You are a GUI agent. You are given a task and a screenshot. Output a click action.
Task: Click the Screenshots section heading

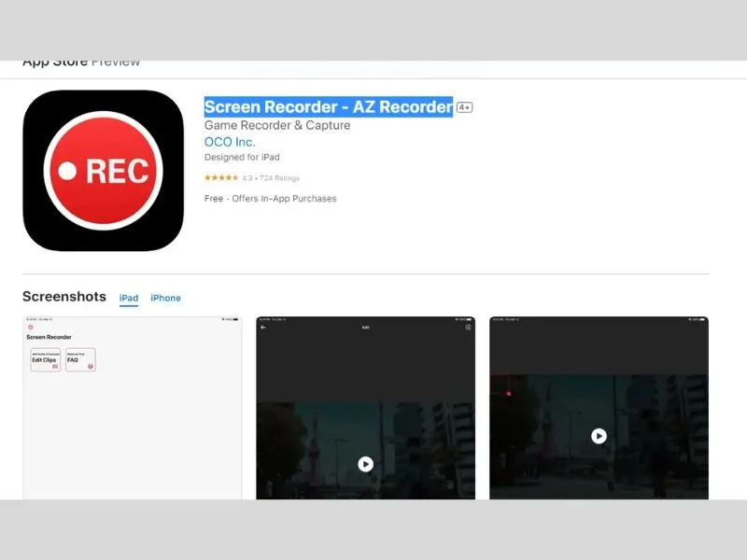pyautogui.click(x=64, y=297)
